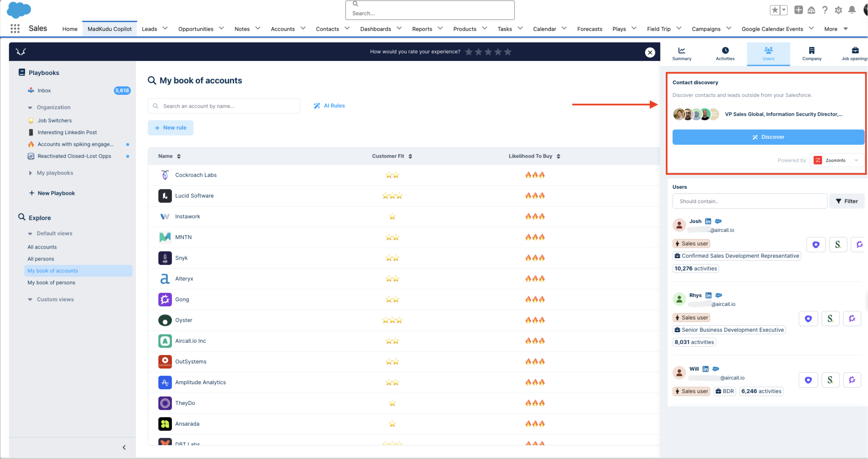The image size is (868, 459).
Task: Click the global Search field
Action: coord(430,10)
